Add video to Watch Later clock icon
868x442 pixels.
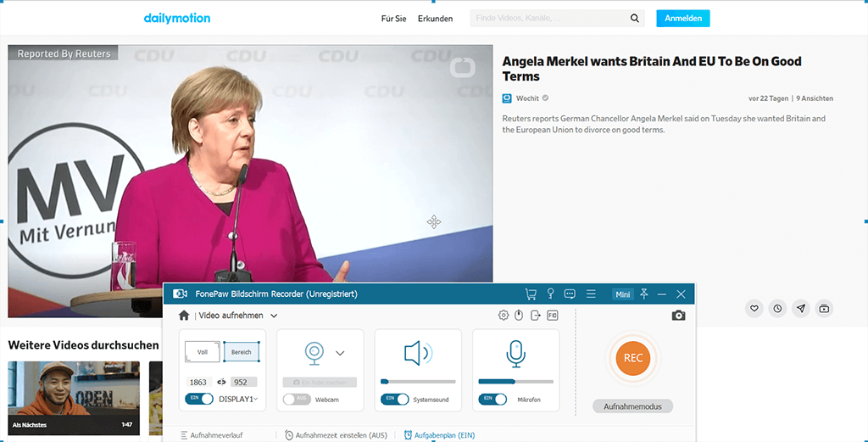777,309
